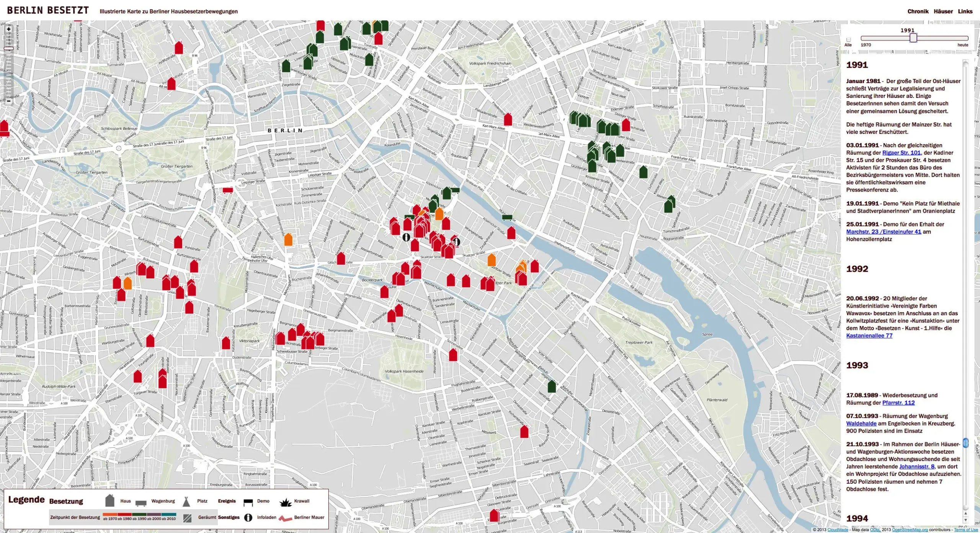Click the Wagenburg trailer icon in the legend
The width and height of the screenshot is (980, 533).
coord(141,503)
